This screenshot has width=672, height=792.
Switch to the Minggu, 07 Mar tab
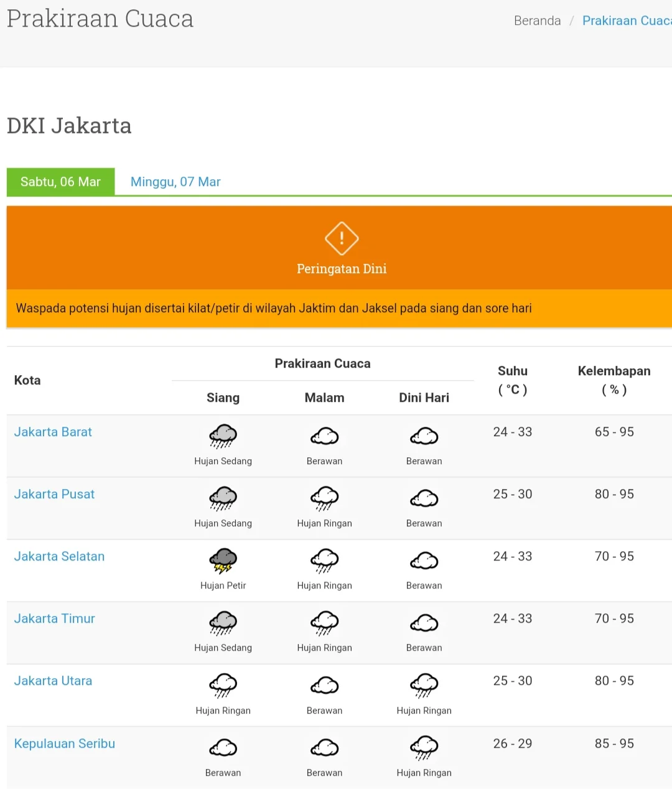[175, 182]
